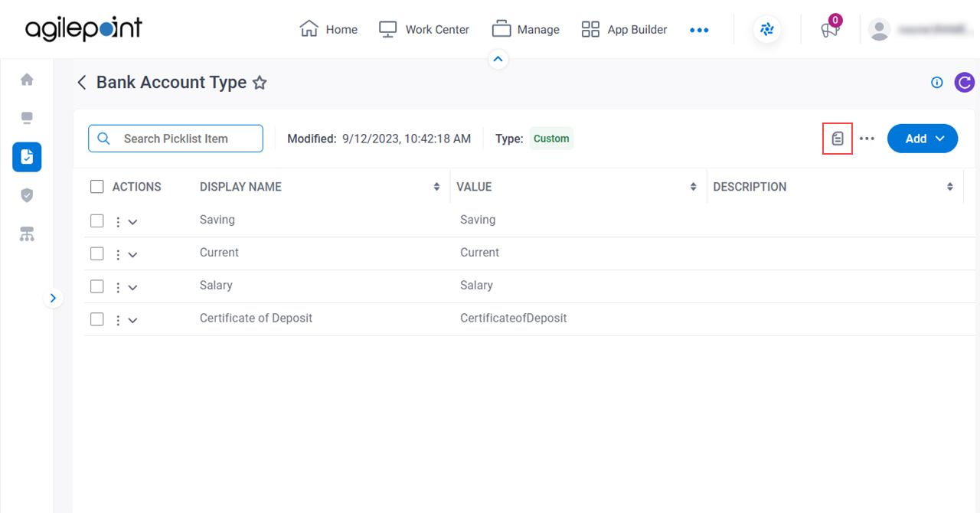Show more navigation options ellipsis
Viewport: 980px width, 513px height.
pos(699,30)
